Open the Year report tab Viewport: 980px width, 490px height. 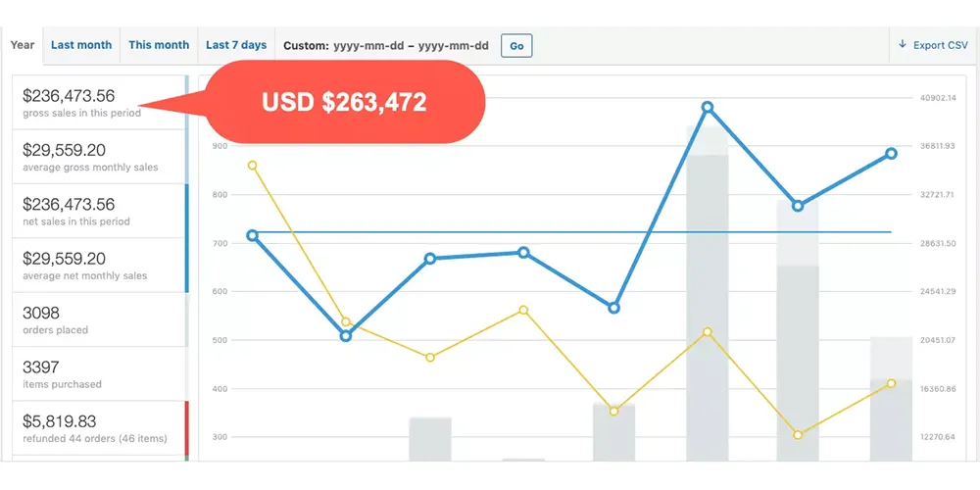[23, 45]
